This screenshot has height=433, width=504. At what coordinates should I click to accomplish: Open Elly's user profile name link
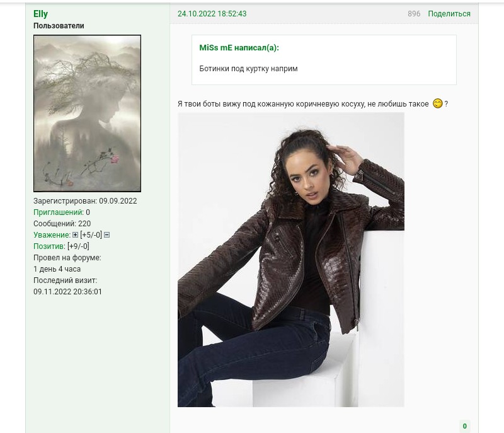coord(40,14)
